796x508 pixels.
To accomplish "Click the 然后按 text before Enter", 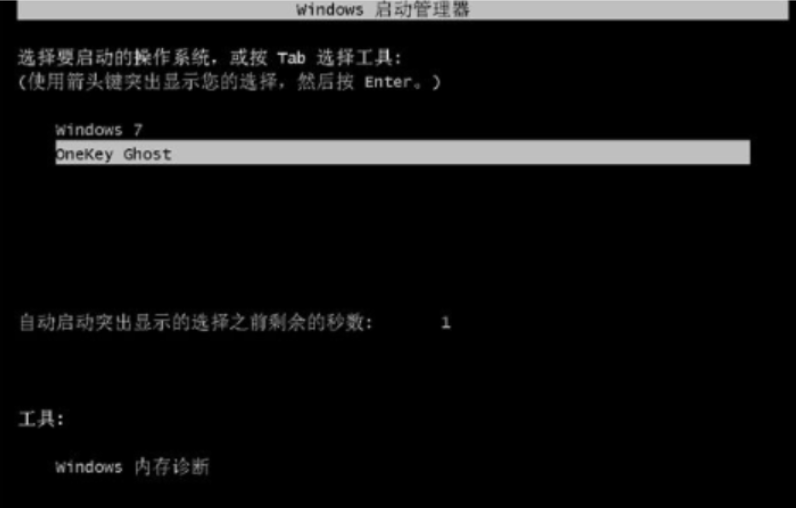I will (x=325, y=82).
